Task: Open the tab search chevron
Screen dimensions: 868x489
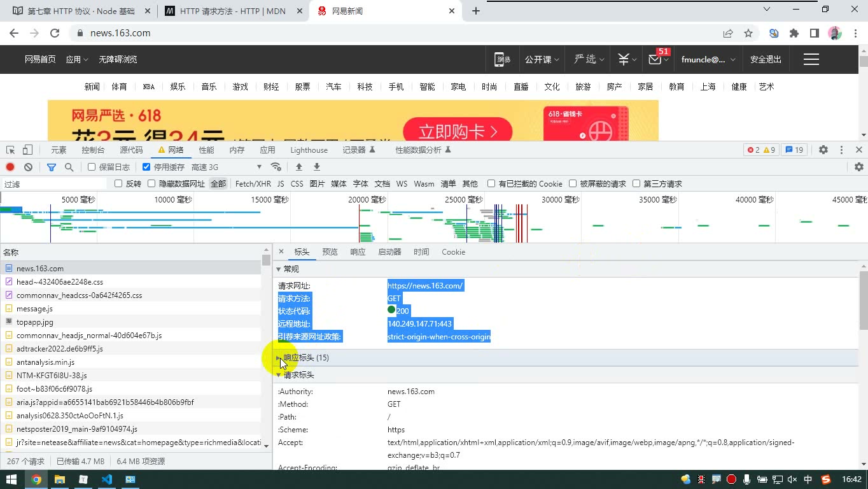Action: point(767,10)
